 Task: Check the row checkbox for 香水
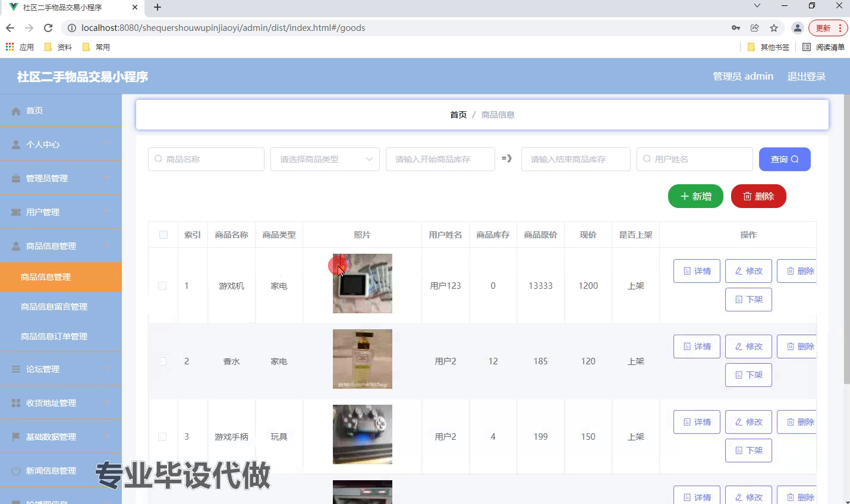(x=162, y=361)
